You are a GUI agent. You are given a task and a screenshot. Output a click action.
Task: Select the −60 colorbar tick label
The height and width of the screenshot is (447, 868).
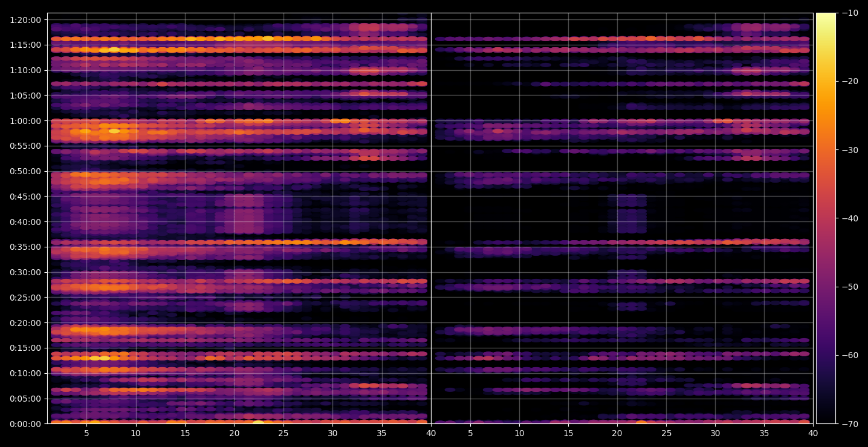click(x=849, y=355)
